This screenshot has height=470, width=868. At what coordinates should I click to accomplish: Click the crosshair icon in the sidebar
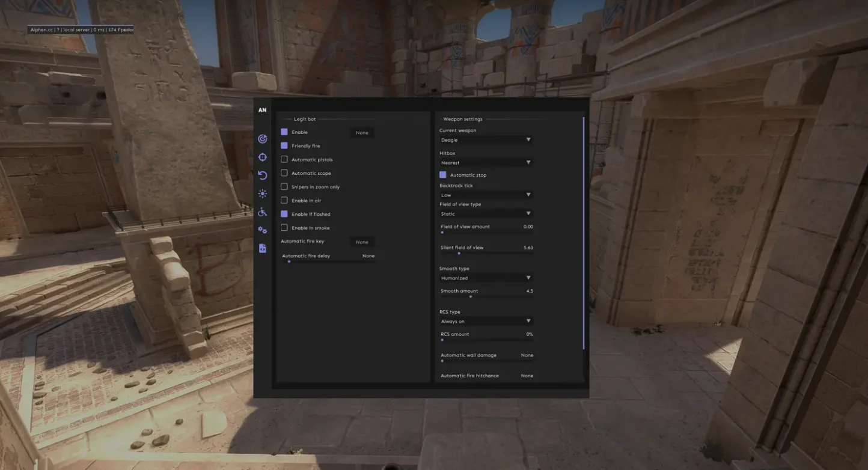coord(262,157)
